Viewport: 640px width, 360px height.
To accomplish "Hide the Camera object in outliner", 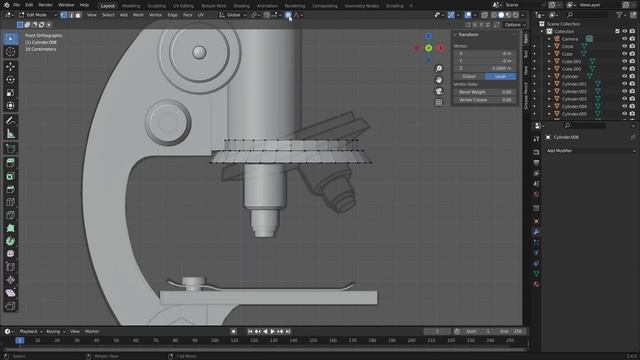I will pos(624,39).
